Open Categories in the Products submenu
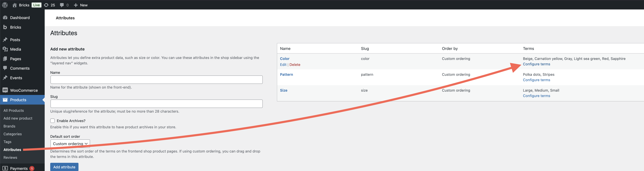Viewport: 644px width, 171px height. tap(13, 134)
